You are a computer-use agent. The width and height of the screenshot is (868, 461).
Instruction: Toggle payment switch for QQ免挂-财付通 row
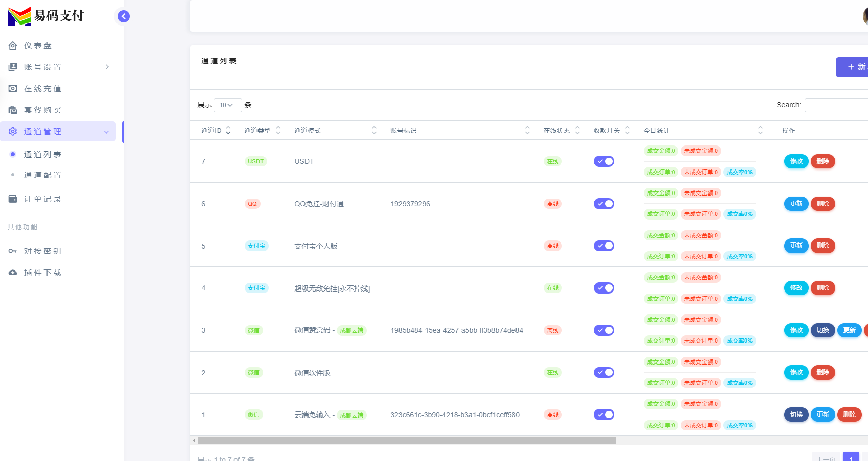click(x=603, y=204)
